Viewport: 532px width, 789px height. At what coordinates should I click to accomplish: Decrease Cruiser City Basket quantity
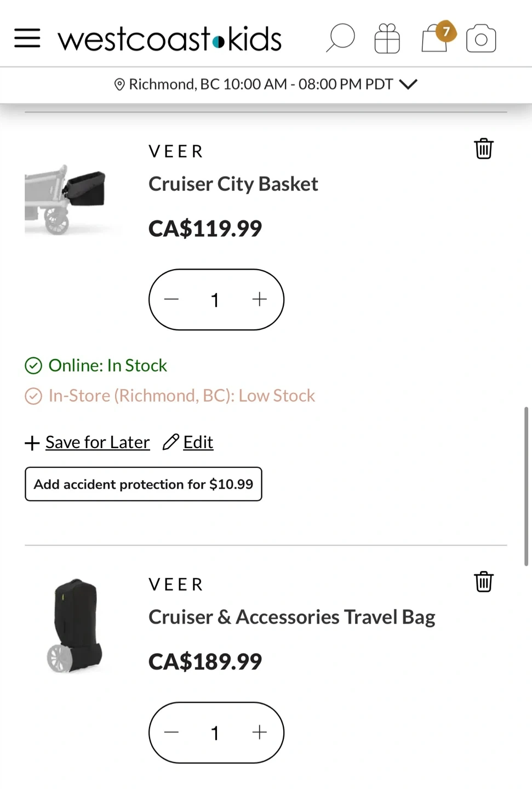point(171,299)
